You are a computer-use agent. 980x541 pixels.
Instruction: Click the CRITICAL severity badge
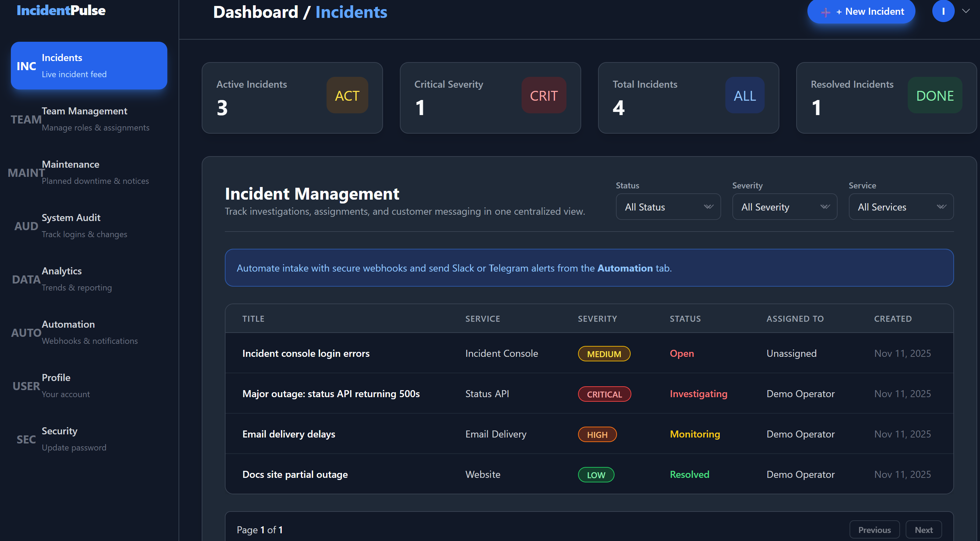(x=604, y=394)
